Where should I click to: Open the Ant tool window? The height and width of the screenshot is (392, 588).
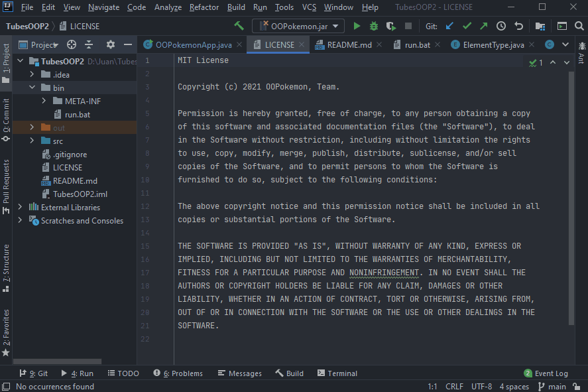click(x=581, y=52)
